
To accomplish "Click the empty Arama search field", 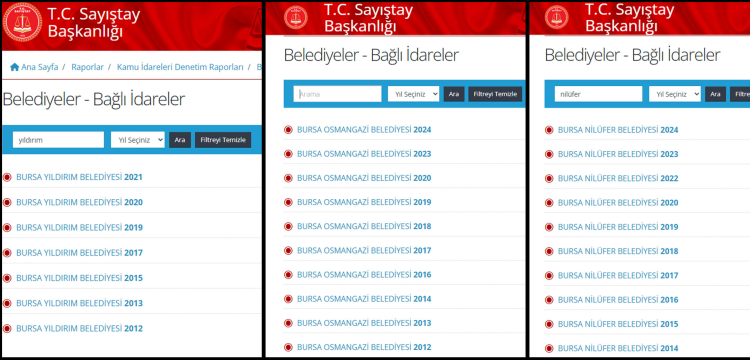I will pos(338,94).
